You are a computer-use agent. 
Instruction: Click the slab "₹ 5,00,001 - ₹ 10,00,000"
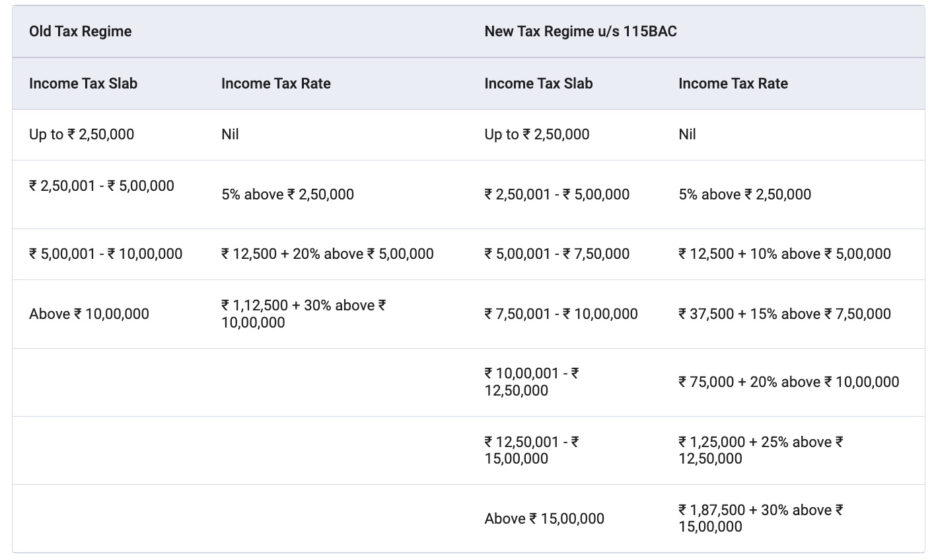click(106, 254)
